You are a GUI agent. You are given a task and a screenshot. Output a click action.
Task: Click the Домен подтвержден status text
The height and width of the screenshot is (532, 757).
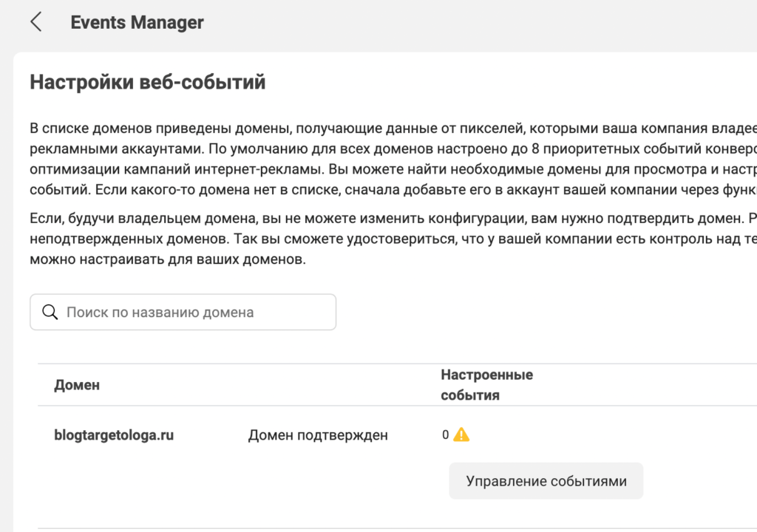[318, 435]
